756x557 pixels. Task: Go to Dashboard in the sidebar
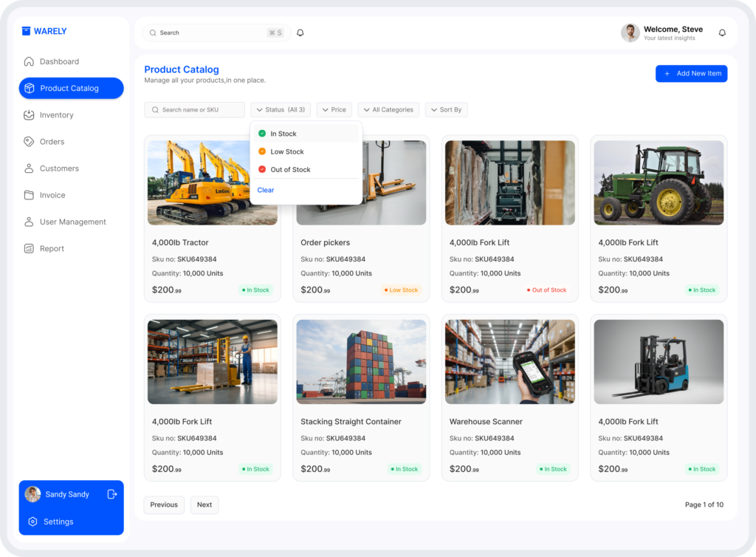point(59,62)
